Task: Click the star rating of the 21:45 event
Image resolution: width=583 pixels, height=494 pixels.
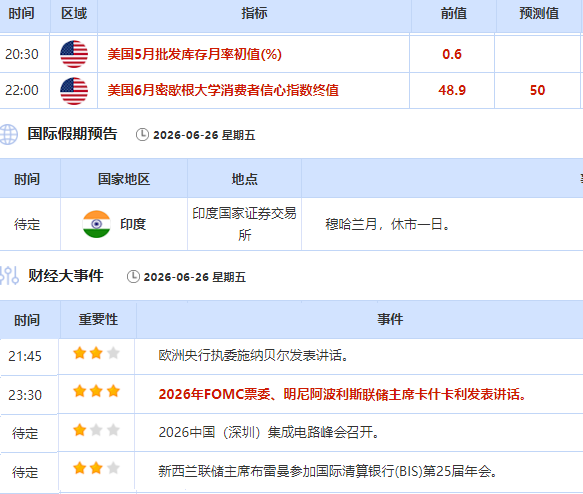Action: [x=96, y=353]
